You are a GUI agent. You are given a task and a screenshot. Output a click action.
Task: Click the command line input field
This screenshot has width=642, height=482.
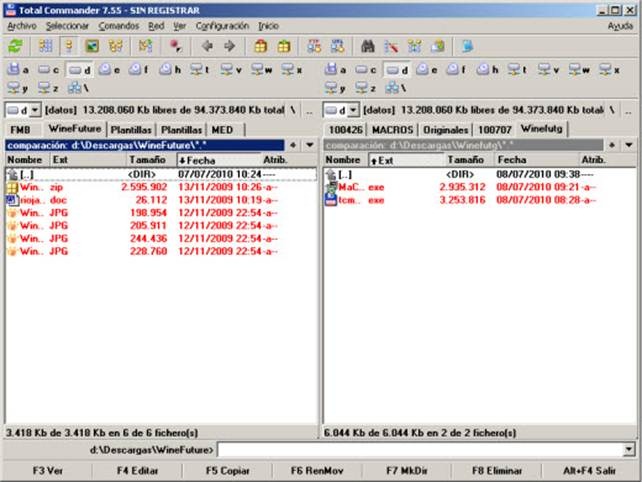click(x=421, y=450)
